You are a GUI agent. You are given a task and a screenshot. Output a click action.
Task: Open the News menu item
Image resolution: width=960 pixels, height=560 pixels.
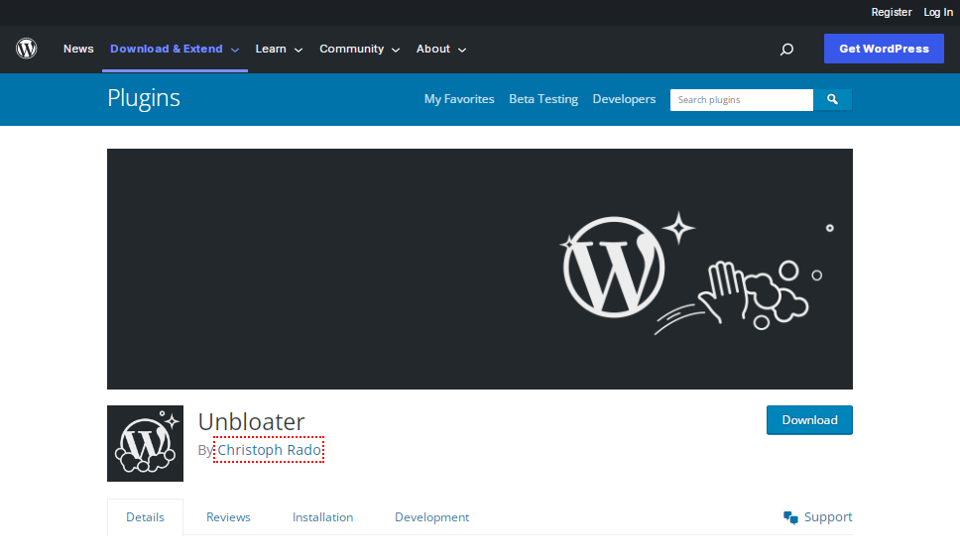click(x=78, y=49)
